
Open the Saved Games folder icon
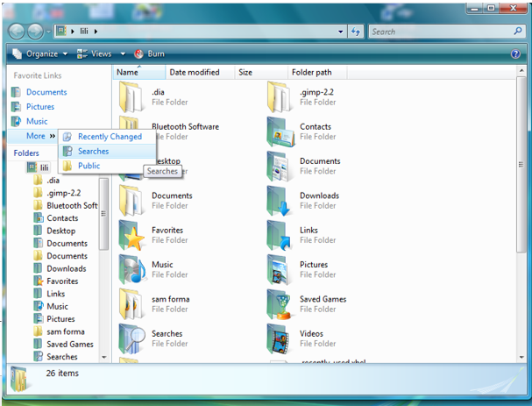tap(279, 304)
